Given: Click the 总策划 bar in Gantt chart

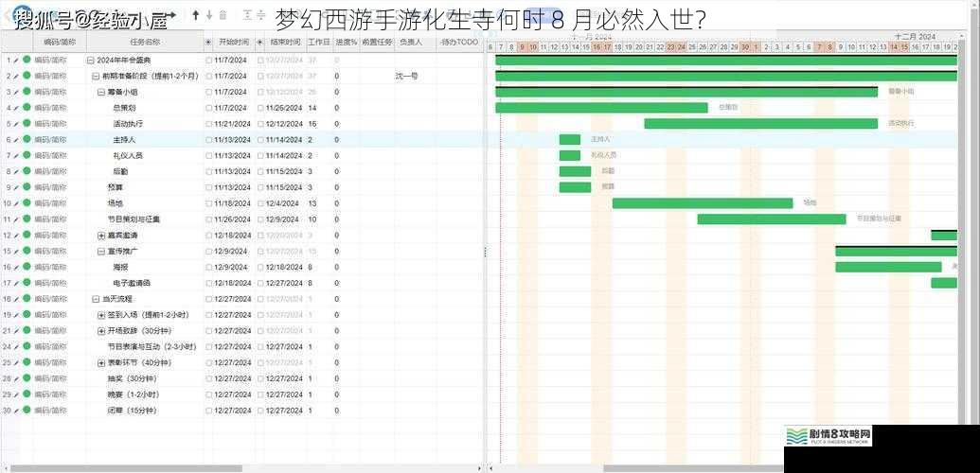Looking at the screenshot, I should tap(601, 108).
